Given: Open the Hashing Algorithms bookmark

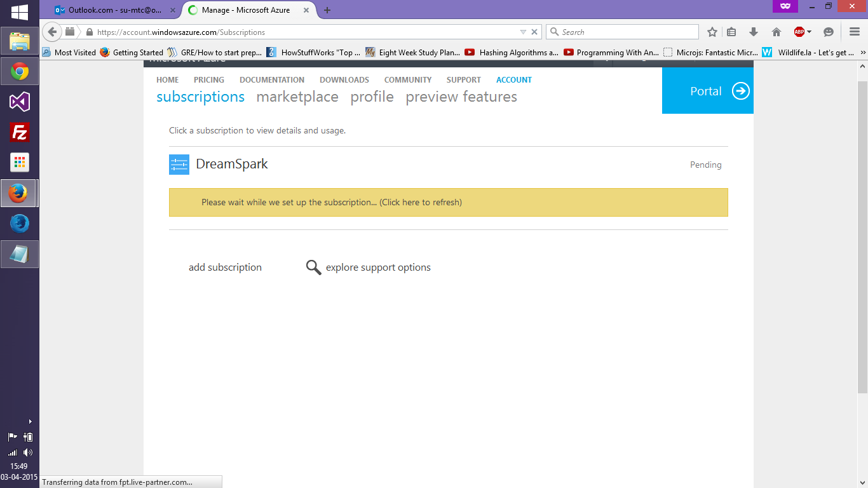Looking at the screenshot, I should point(512,53).
